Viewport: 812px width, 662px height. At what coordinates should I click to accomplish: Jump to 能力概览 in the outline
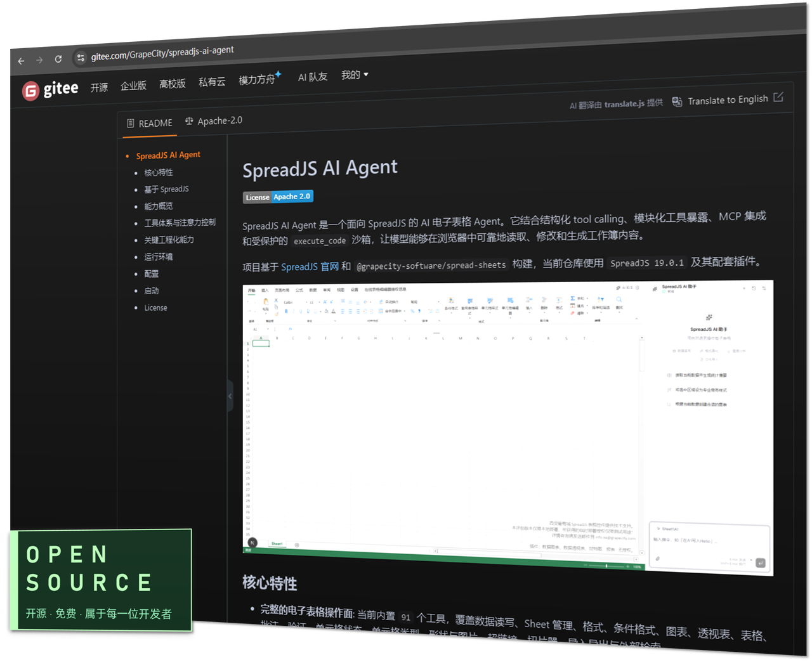[158, 206]
